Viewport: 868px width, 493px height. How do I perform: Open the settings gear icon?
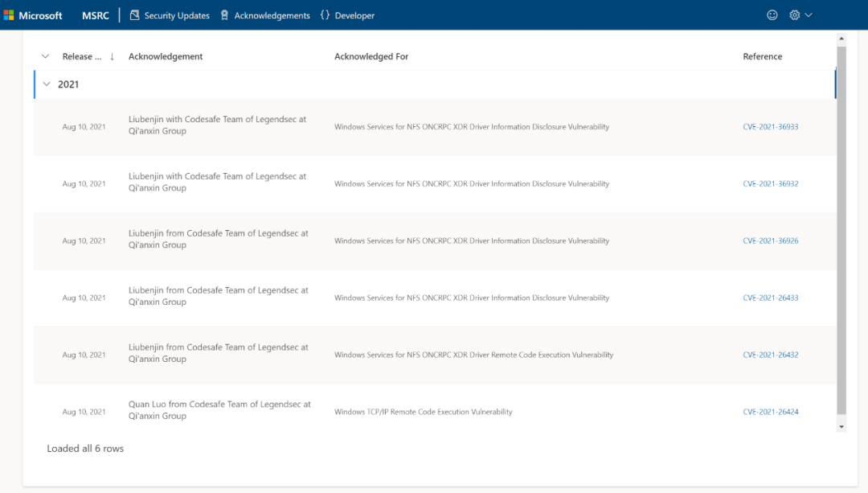pos(794,15)
